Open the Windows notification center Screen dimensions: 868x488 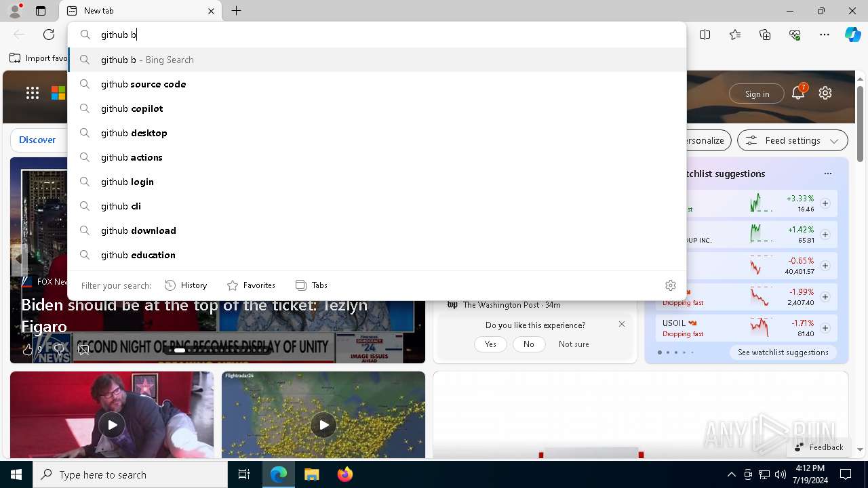point(846,474)
